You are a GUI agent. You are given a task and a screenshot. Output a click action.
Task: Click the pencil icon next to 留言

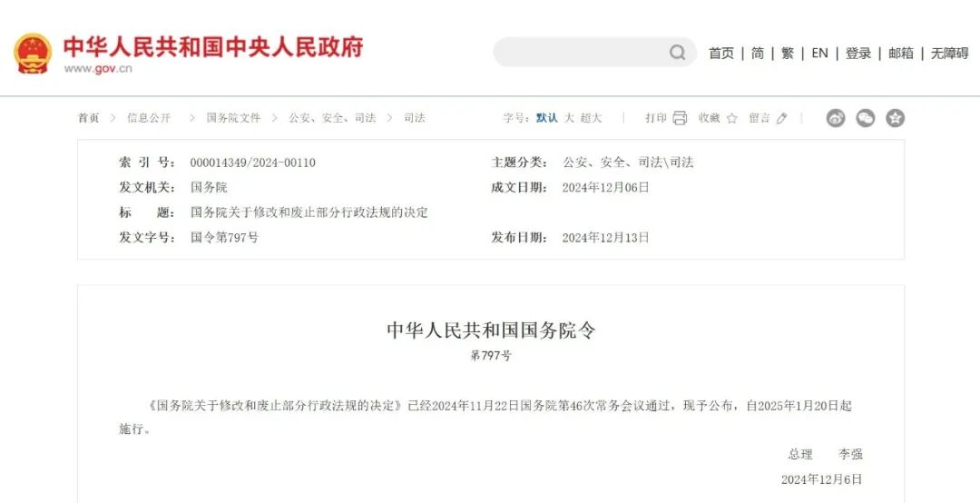(x=782, y=118)
